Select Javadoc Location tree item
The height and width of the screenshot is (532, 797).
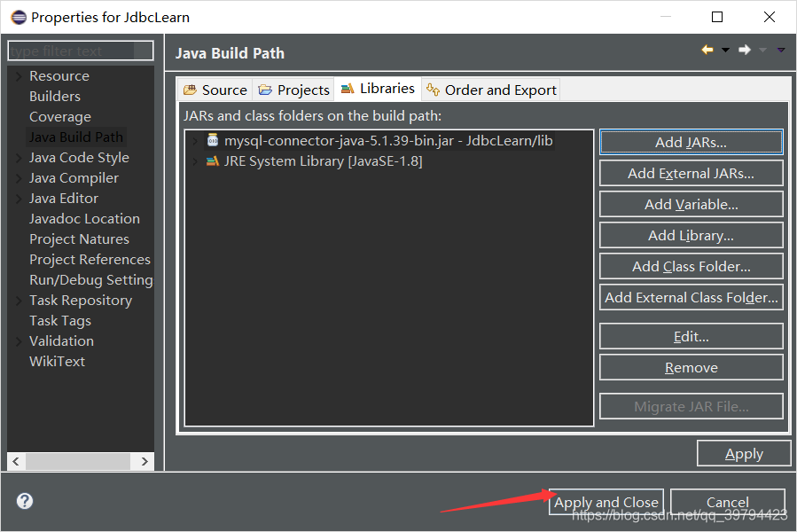point(84,219)
